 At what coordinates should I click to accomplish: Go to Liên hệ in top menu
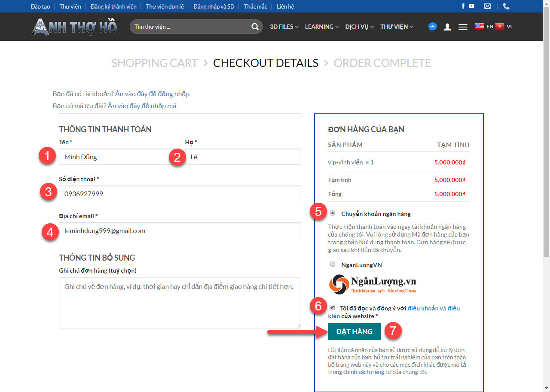coord(285,6)
